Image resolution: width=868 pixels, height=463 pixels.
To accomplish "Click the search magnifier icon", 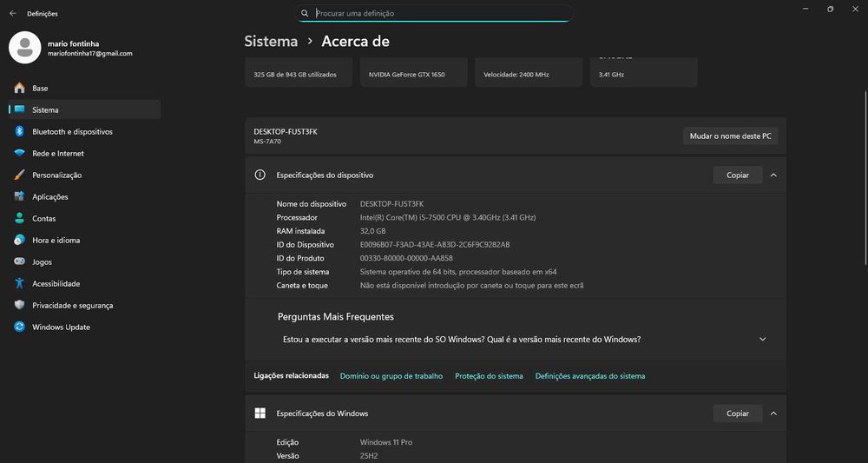I will pyautogui.click(x=305, y=13).
